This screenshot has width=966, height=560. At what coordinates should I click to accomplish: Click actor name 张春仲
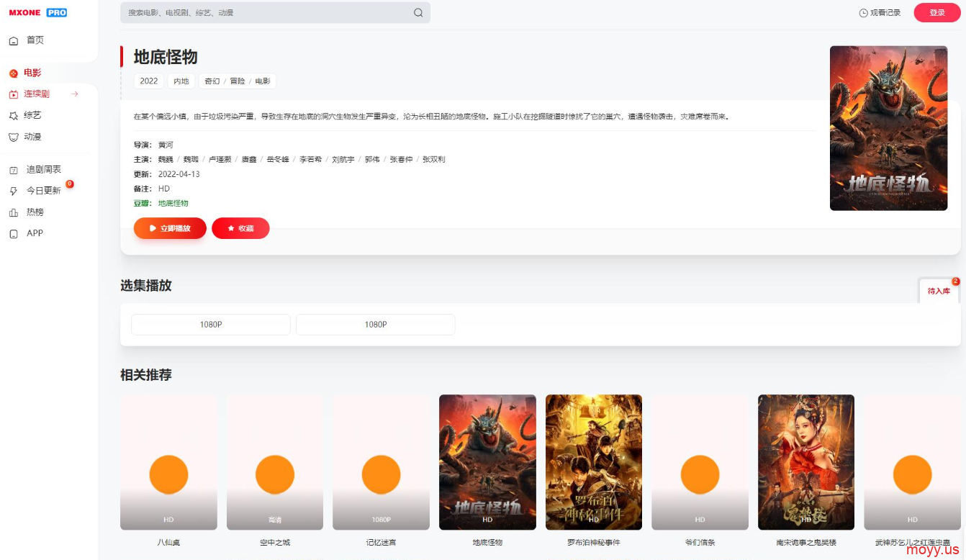[x=402, y=160]
